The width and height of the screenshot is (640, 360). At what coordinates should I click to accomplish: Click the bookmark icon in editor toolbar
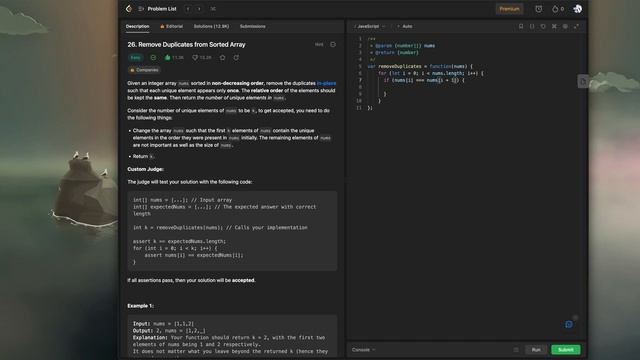tap(521, 26)
